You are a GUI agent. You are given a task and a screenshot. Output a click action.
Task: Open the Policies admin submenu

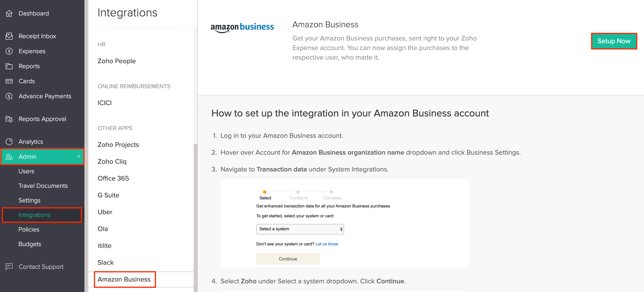pos(29,229)
